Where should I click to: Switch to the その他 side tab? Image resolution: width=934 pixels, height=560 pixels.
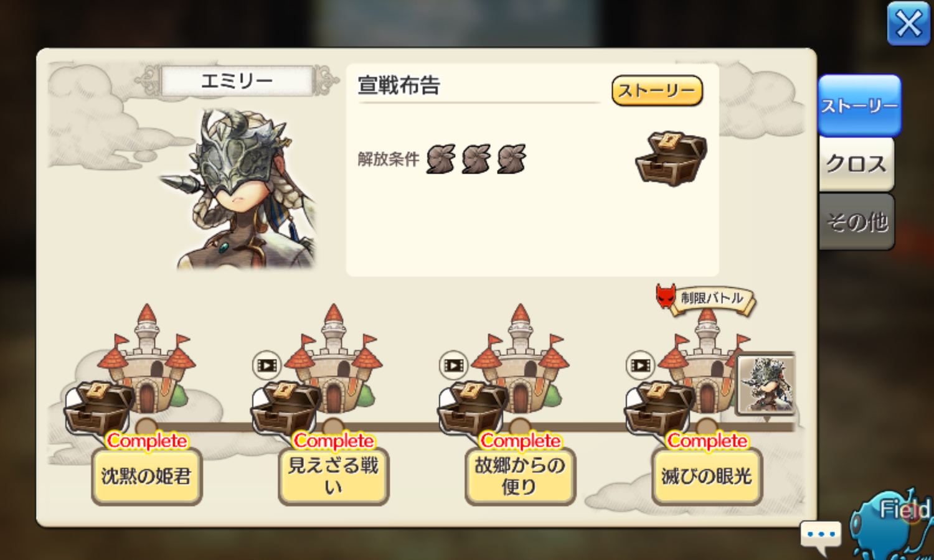click(x=857, y=222)
